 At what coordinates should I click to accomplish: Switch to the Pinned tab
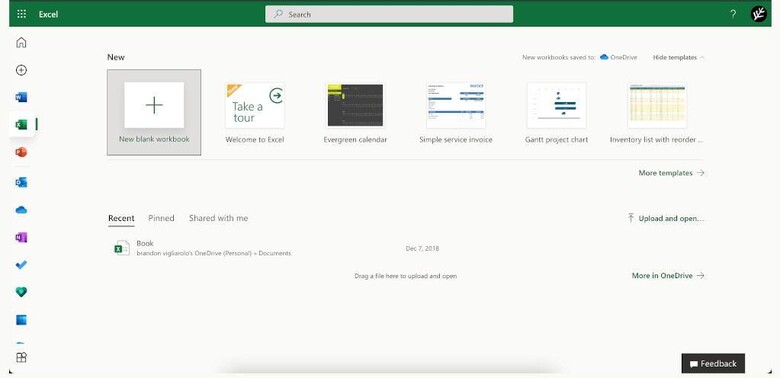pos(161,218)
